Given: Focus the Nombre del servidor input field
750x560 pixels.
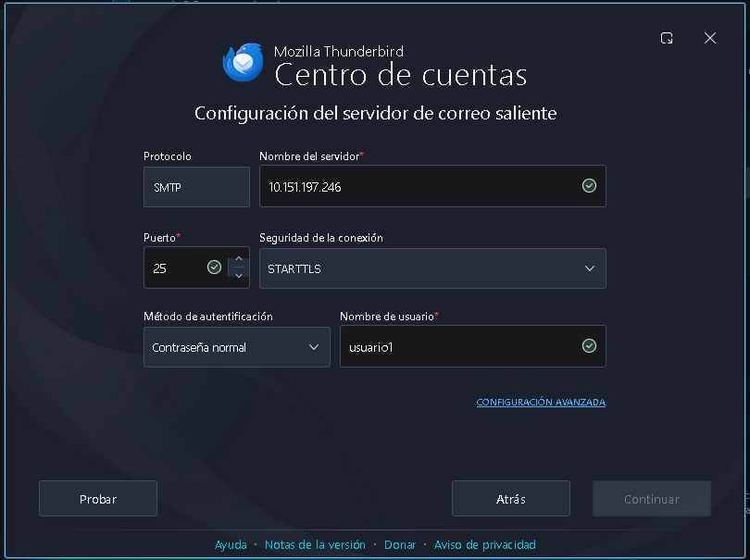Looking at the screenshot, I should click(x=432, y=186).
